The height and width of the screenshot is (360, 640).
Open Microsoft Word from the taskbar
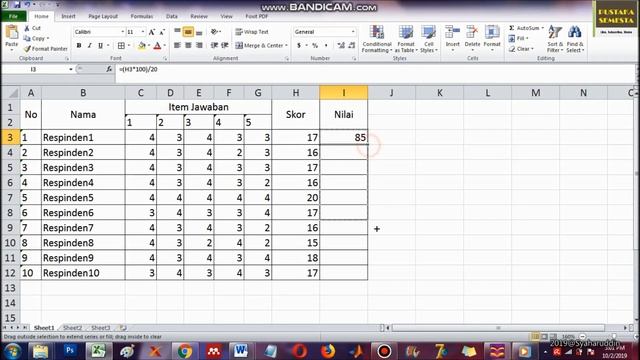(241, 351)
